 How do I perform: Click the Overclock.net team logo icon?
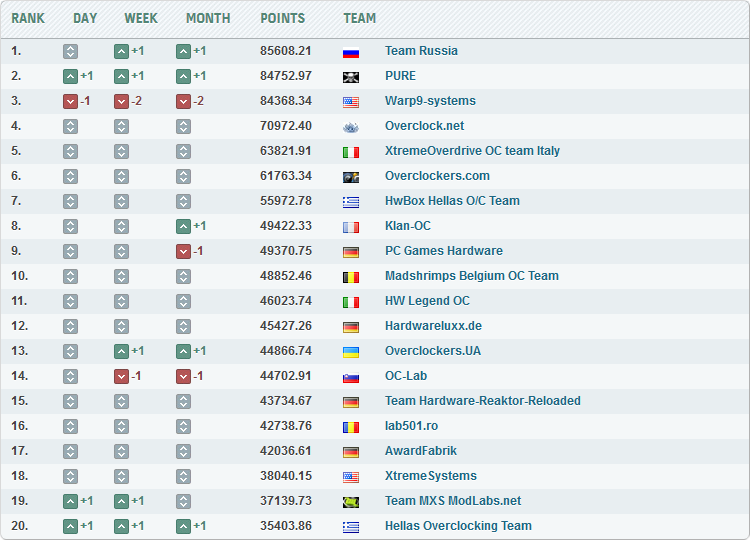(x=350, y=126)
